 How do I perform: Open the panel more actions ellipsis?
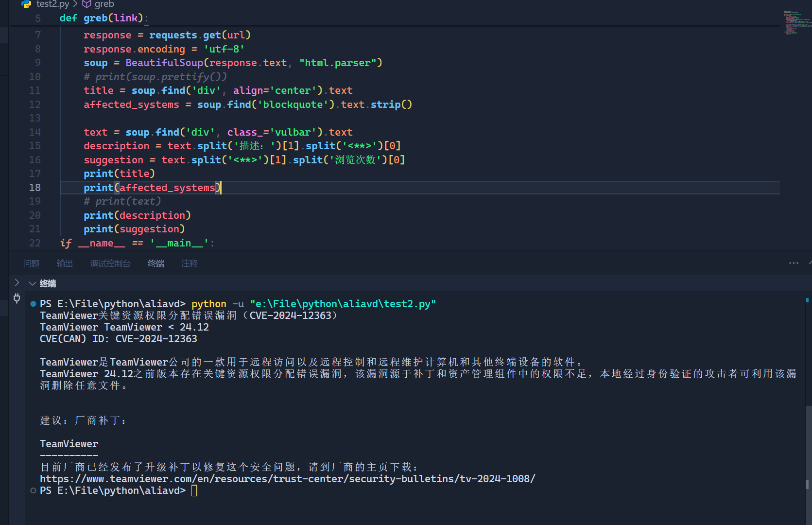tap(794, 263)
